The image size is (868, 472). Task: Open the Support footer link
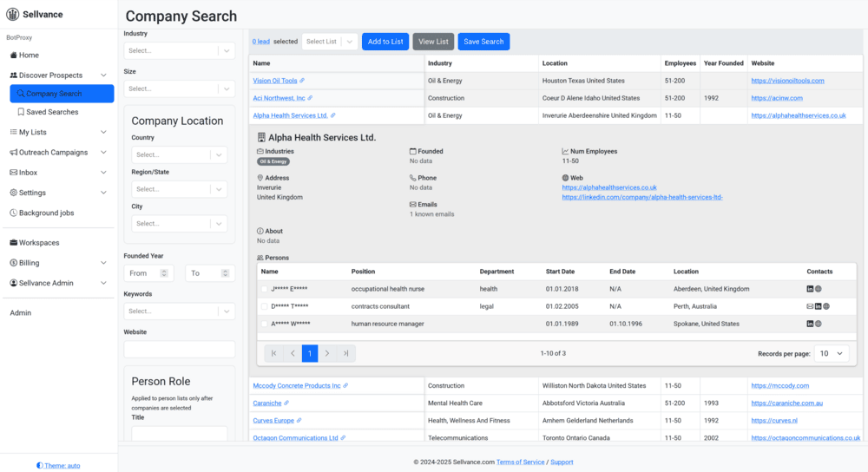(562, 462)
